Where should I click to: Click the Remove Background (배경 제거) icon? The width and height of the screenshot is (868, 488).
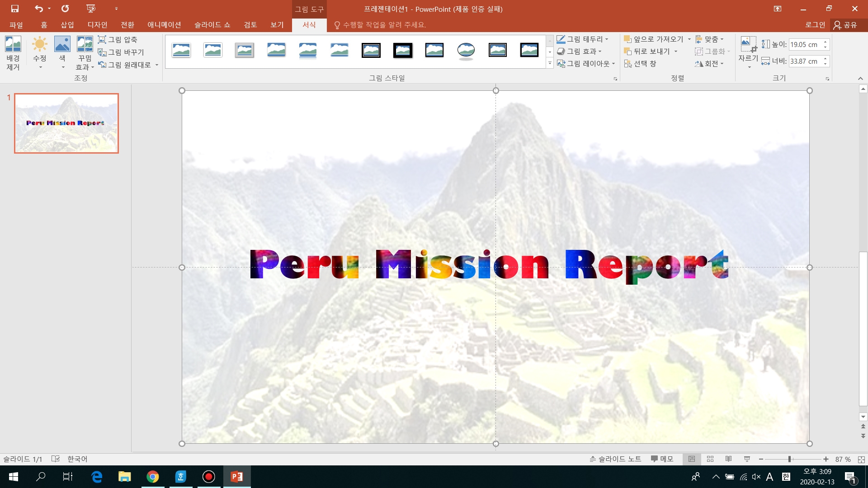pos(13,45)
